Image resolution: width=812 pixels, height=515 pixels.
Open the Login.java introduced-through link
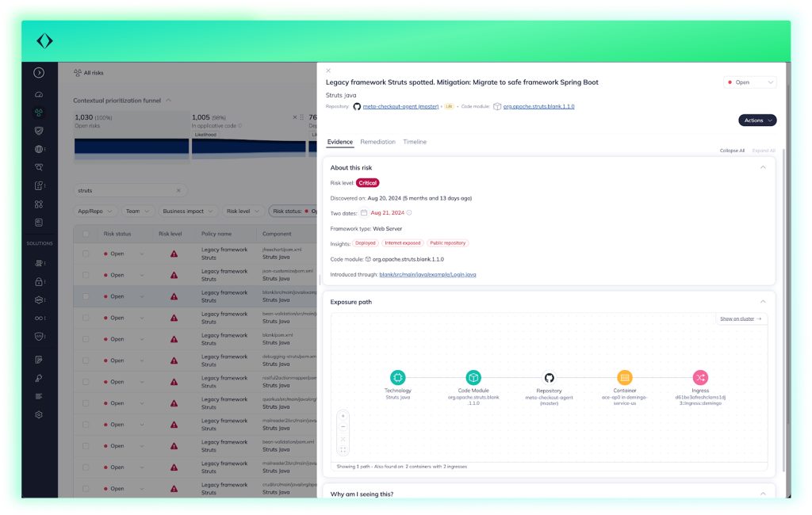click(x=427, y=274)
